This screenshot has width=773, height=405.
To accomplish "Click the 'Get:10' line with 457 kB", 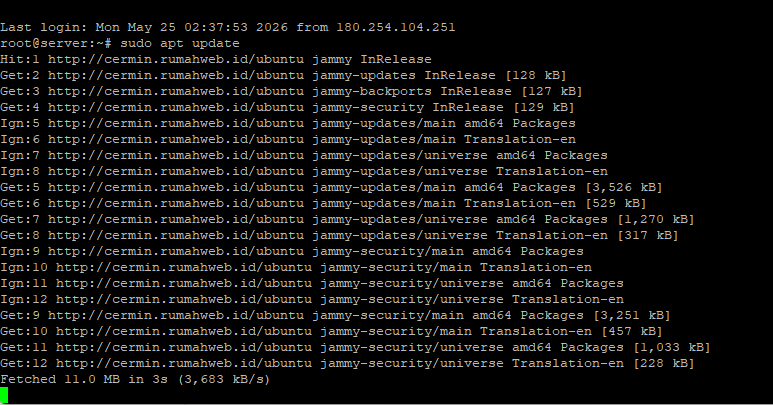I will (x=331, y=332).
